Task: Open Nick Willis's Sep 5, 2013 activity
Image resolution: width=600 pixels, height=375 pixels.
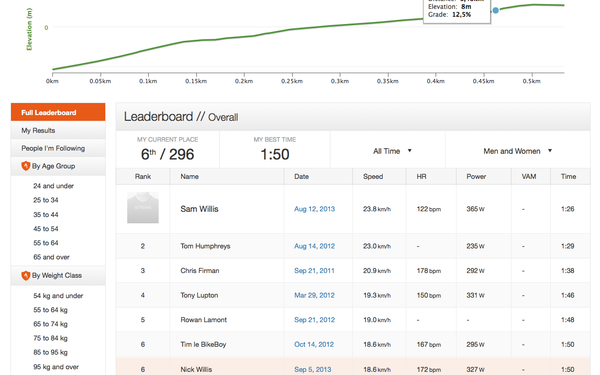Action: (313, 369)
